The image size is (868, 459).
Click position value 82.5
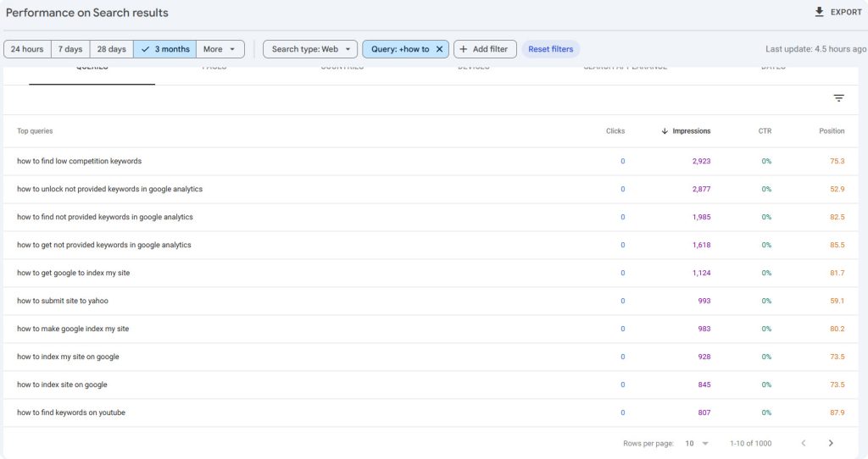click(837, 217)
